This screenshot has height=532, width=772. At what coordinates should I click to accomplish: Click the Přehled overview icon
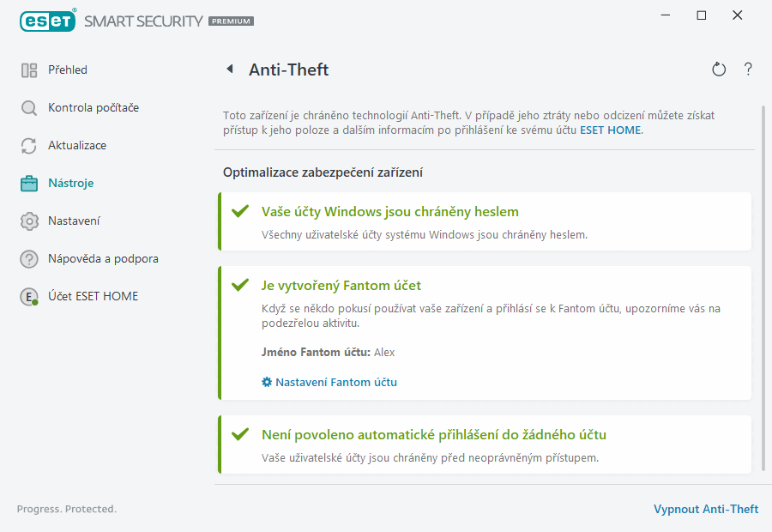pos(29,70)
